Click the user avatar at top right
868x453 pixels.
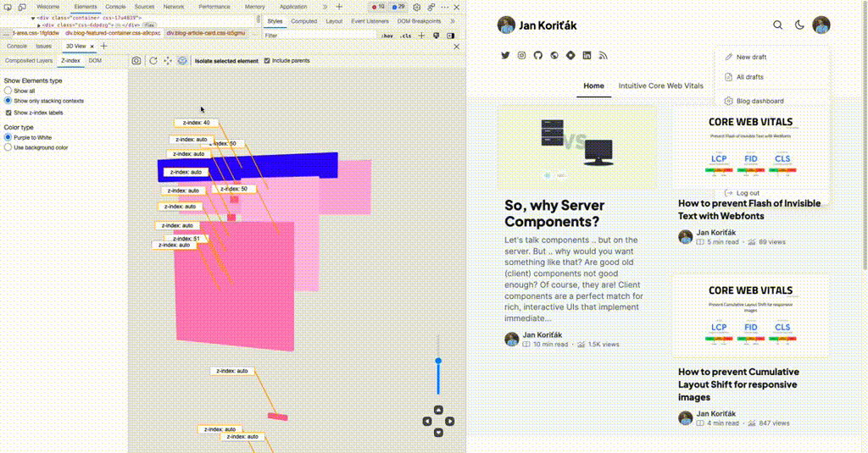[x=821, y=25]
